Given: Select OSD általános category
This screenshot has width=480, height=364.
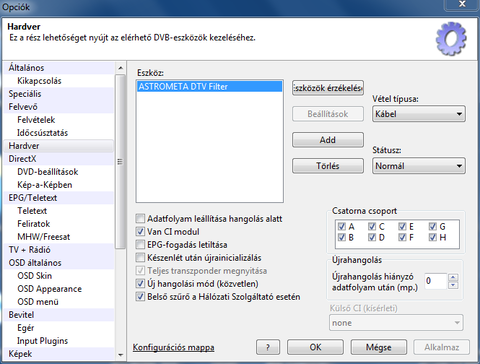Looking at the screenshot, I should pos(58,263).
